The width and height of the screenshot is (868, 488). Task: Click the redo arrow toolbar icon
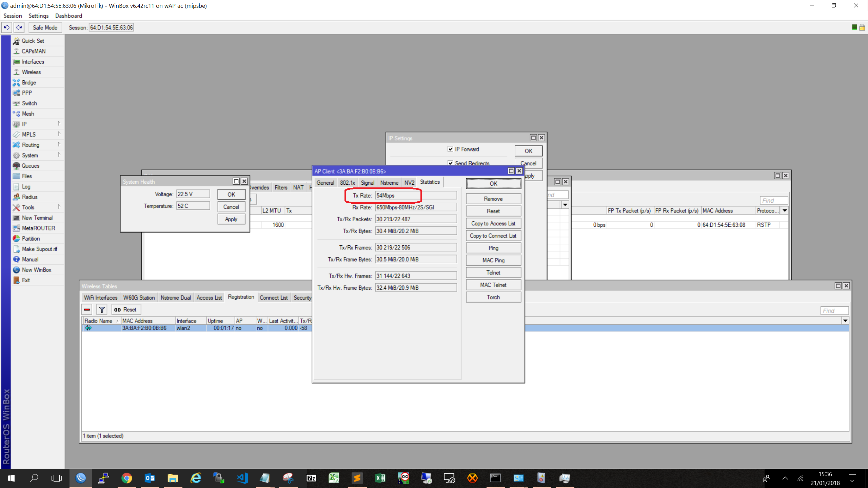pyautogui.click(x=19, y=27)
